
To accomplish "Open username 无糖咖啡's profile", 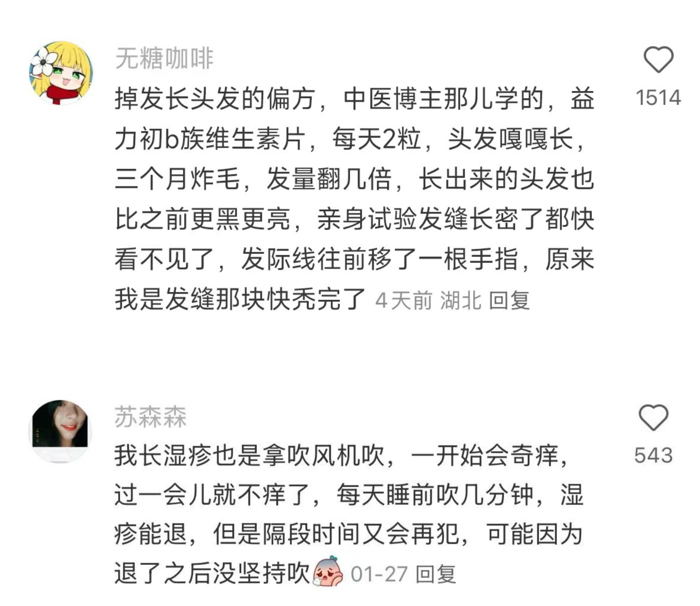I will click(164, 58).
